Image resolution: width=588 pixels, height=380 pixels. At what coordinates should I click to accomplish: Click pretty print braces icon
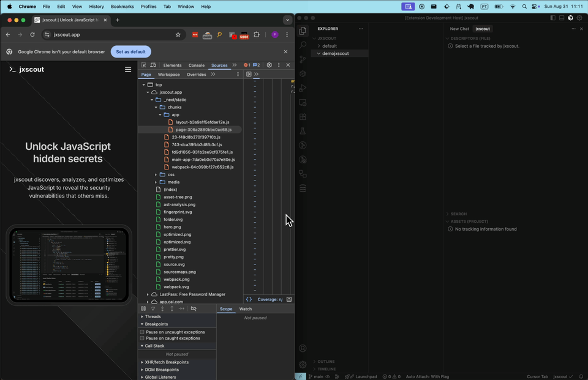click(249, 299)
